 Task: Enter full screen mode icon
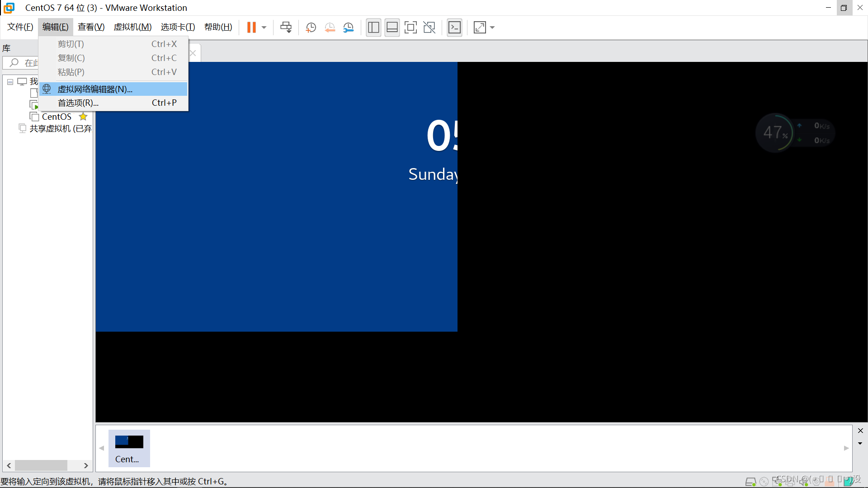coord(410,28)
